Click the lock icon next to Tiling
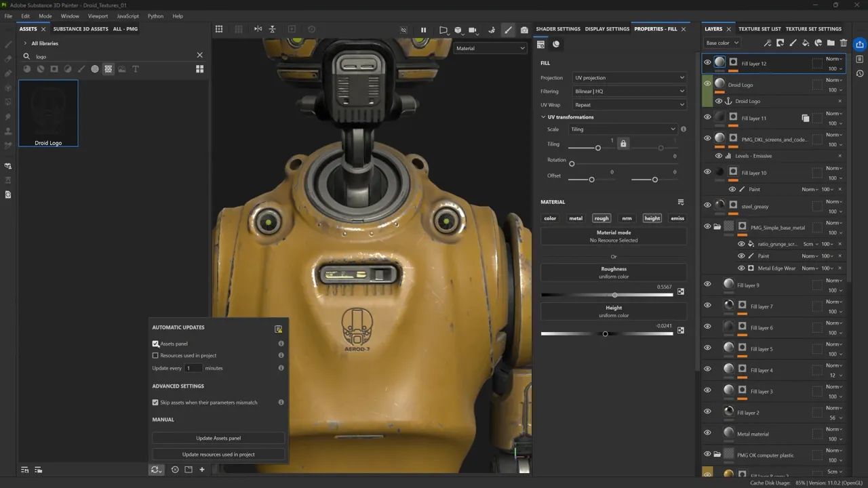 pyautogui.click(x=623, y=144)
